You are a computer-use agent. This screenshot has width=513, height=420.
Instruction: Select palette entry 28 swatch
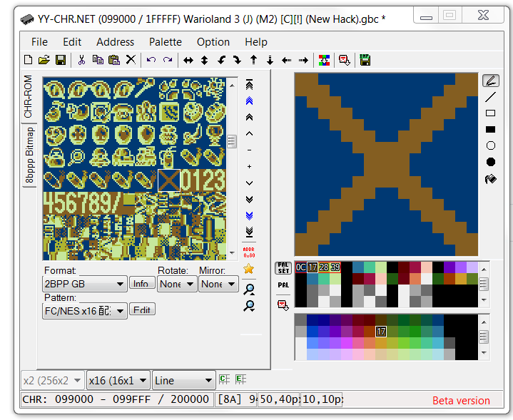[x=324, y=267]
